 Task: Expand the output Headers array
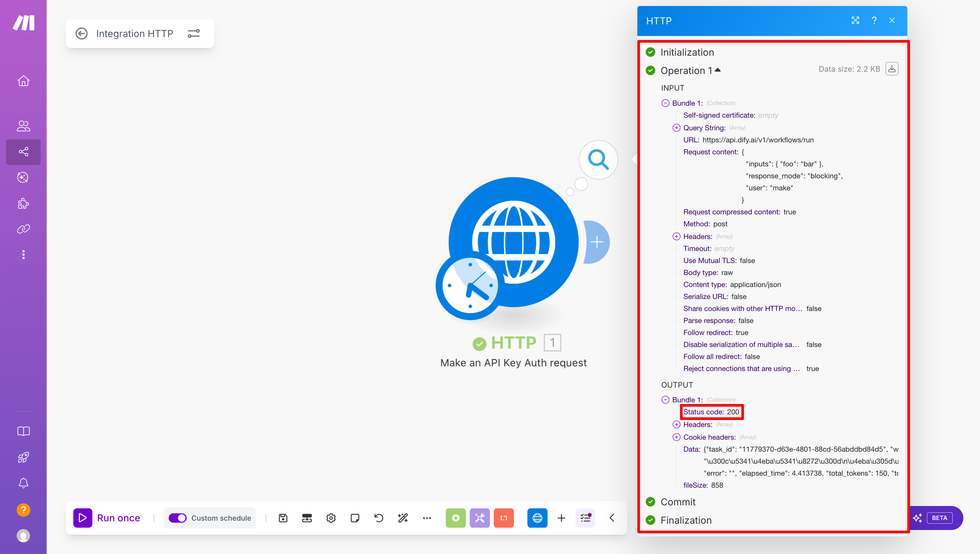point(676,424)
